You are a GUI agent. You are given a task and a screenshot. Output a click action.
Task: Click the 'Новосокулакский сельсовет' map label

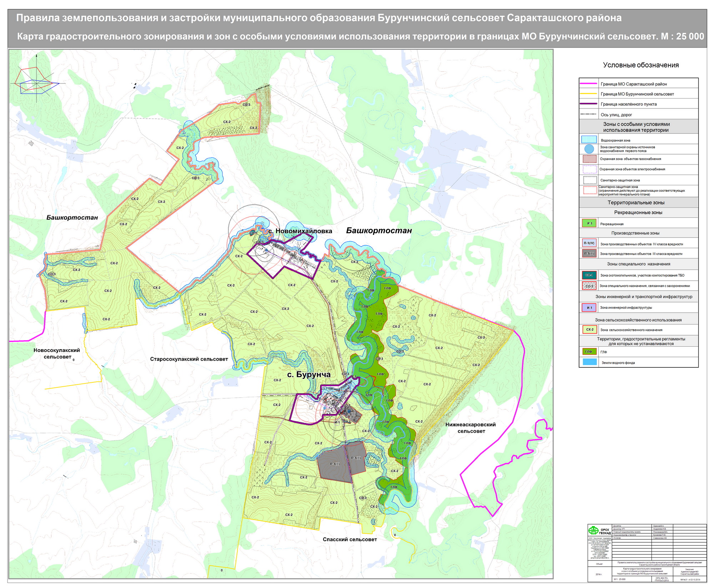point(57,353)
